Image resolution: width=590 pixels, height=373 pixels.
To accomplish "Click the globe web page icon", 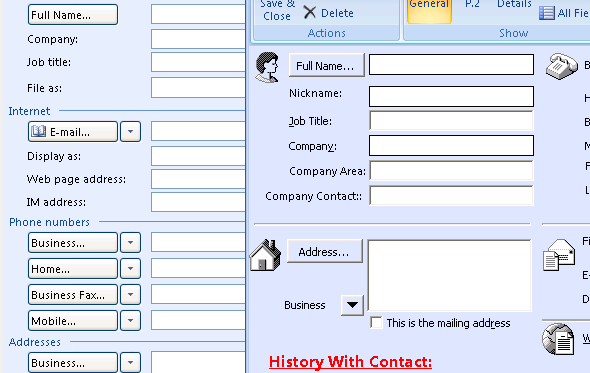I will [x=558, y=339].
